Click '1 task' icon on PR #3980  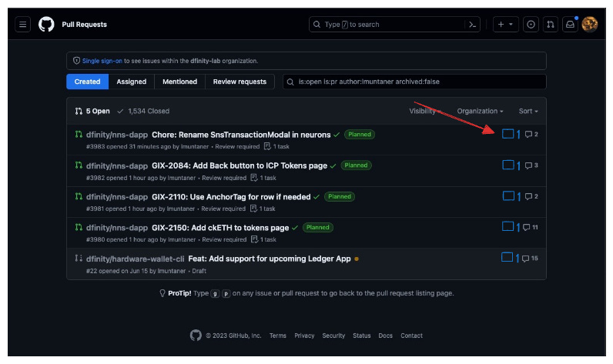[x=254, y=239]
